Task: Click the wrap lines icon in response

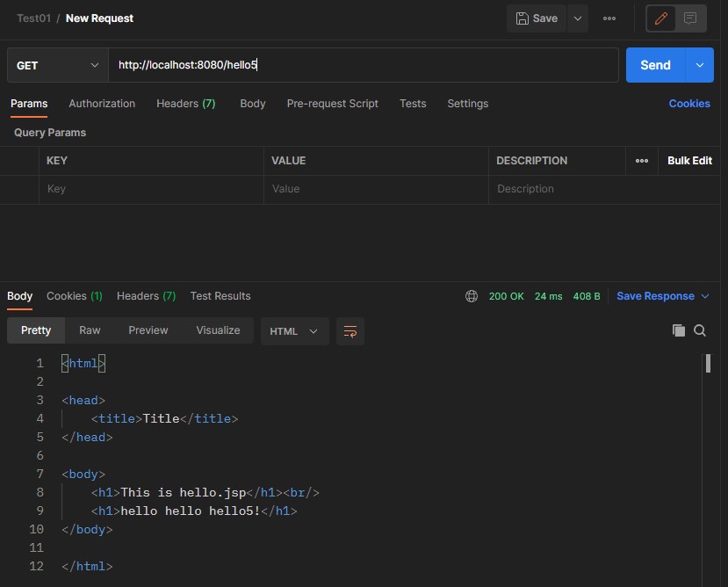Action: tap(350, 331)
